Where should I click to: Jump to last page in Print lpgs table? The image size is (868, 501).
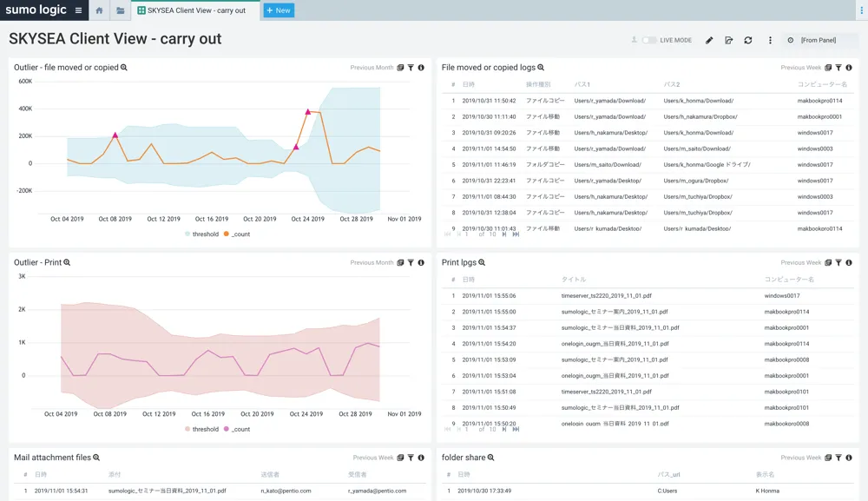tap(516, 429)
